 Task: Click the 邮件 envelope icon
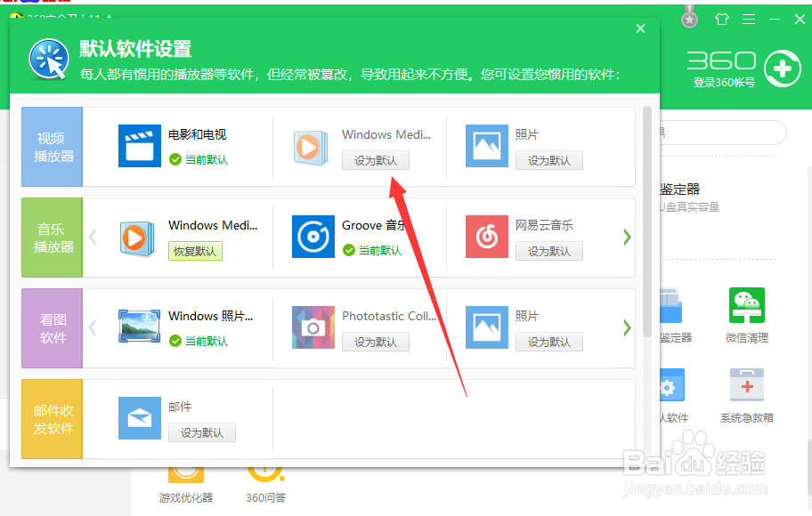pos(139,418)
